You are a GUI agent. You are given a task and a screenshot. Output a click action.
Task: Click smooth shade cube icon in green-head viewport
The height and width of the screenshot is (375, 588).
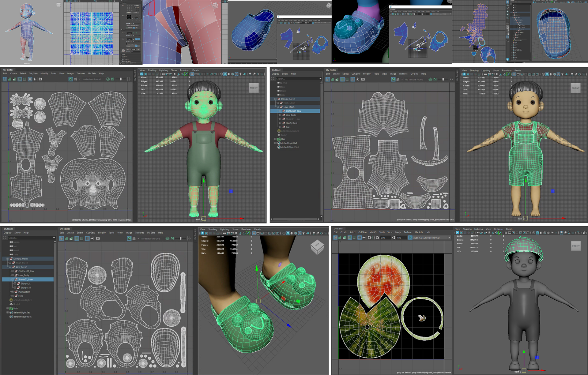(x=225, y=74)
